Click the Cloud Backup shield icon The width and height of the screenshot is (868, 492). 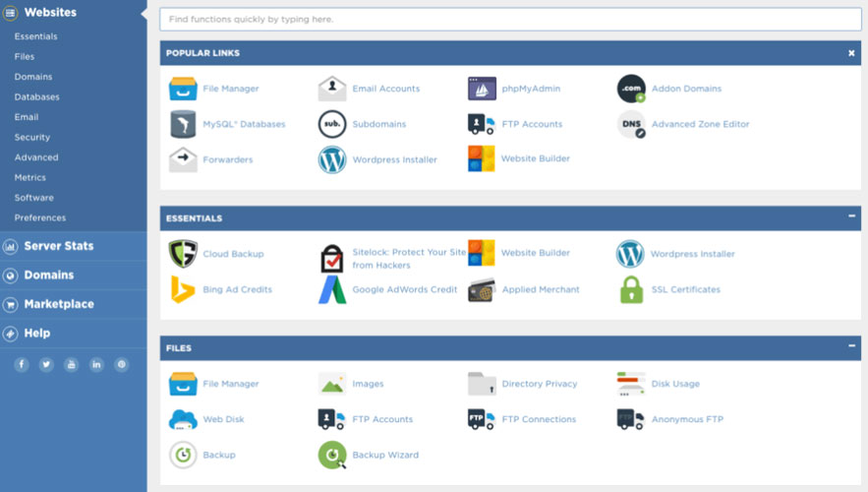183,254
